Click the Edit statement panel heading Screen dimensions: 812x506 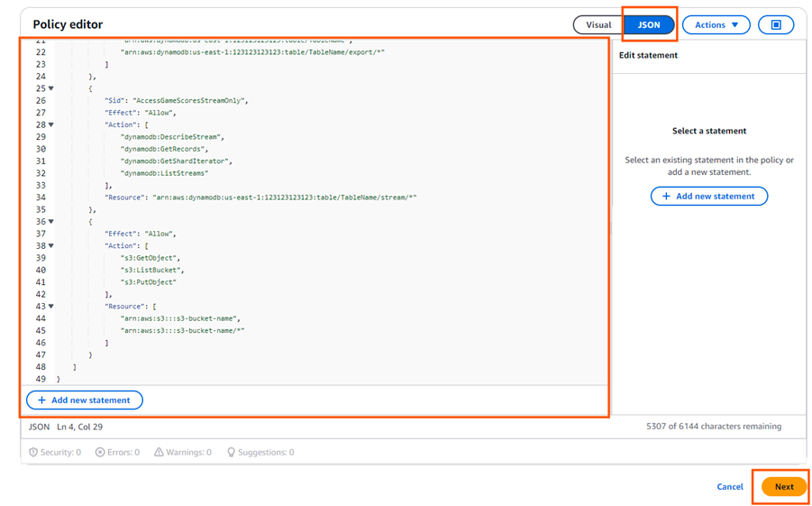648,55
